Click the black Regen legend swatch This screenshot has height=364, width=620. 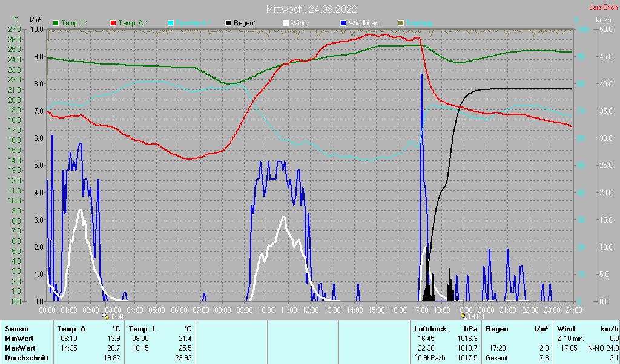click(x=228, y=23)
